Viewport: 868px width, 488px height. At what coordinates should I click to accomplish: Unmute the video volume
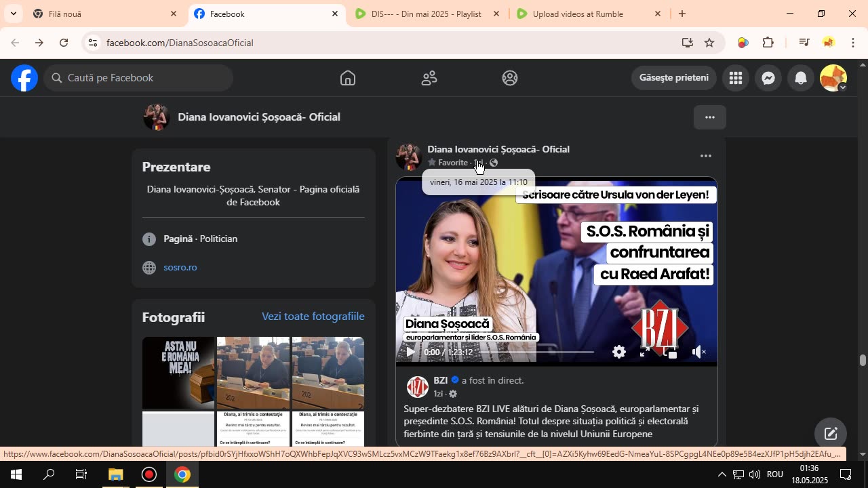click(698, 352)
